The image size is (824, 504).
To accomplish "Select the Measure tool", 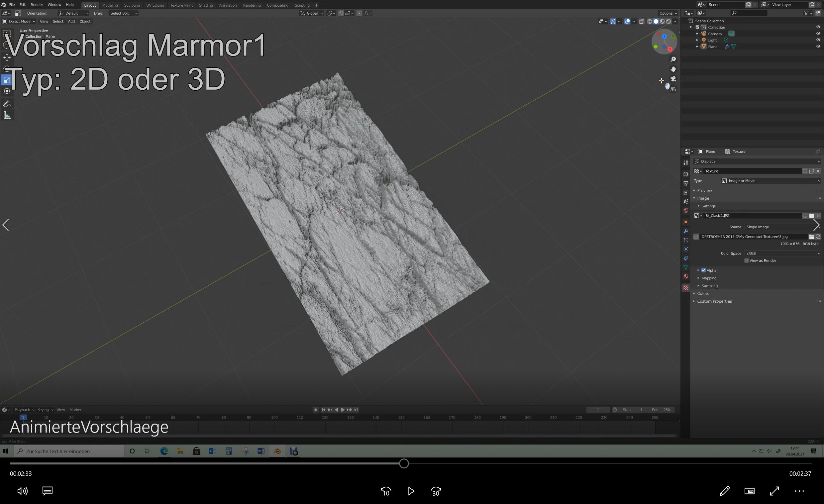I will pyautogui.click(x=7, y=116).
